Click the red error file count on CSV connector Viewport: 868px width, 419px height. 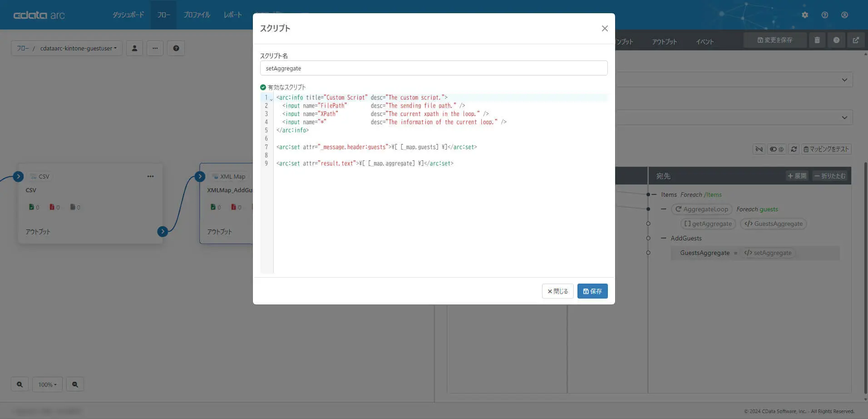pyautogui.click(x=54, y=207)
